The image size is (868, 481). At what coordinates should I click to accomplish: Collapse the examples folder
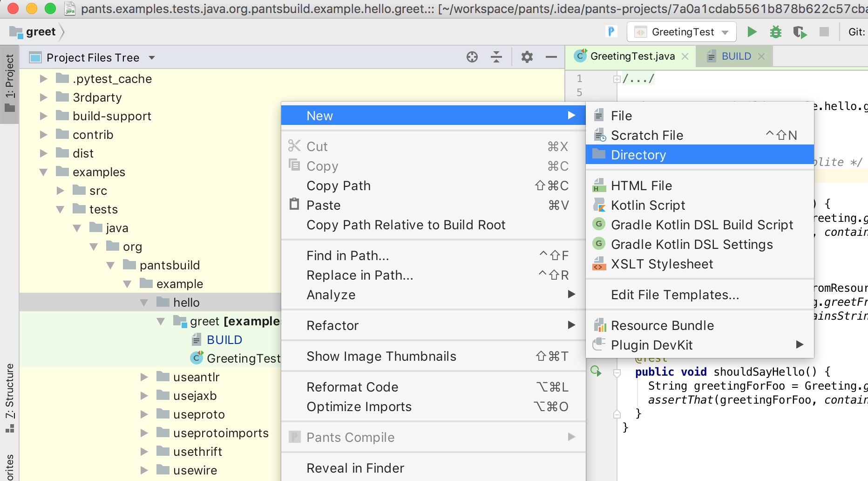pyautogui.click(x=43, y=172)
